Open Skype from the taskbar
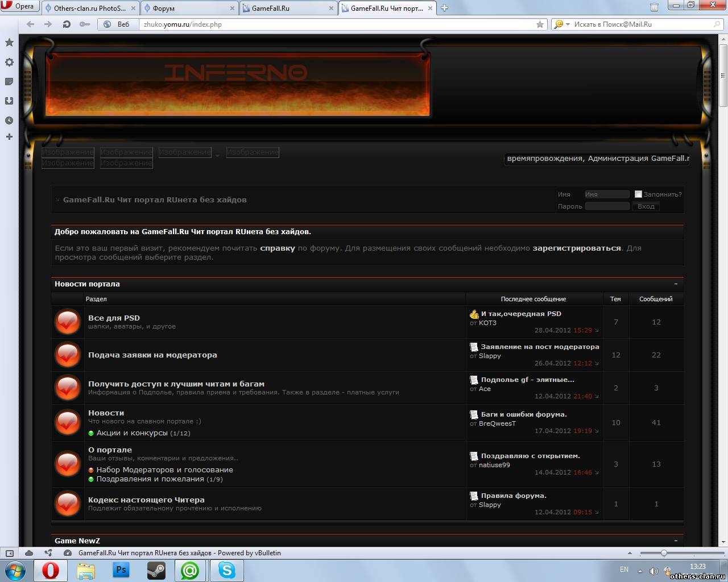The height and width of the screenshot is (582, 728). tap(226, 570)
